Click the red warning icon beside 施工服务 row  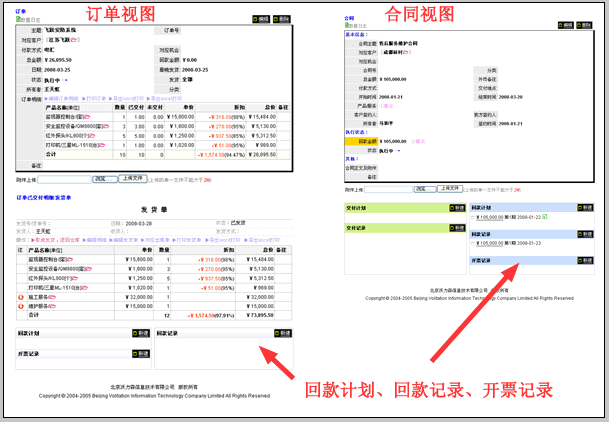point(19,296)
